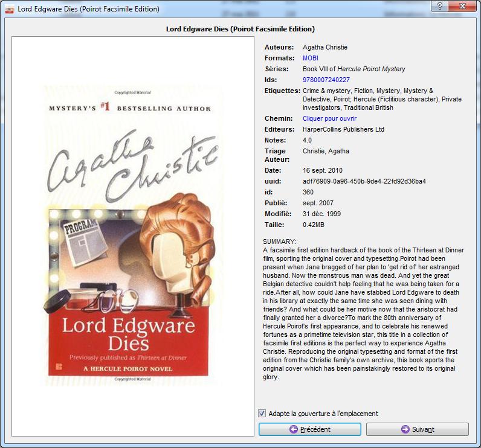This screenshot has width=481, height=448.
Task: Click the 'Formats:' label
Action: click(x=279, y=58)
